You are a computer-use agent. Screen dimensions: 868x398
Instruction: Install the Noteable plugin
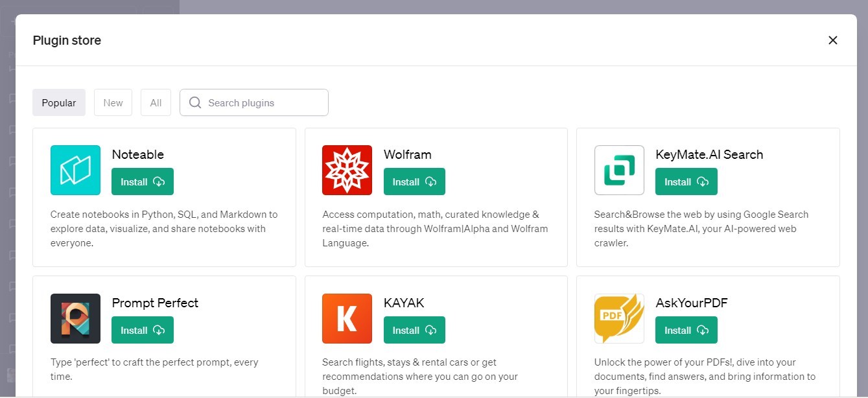(142, 181)
